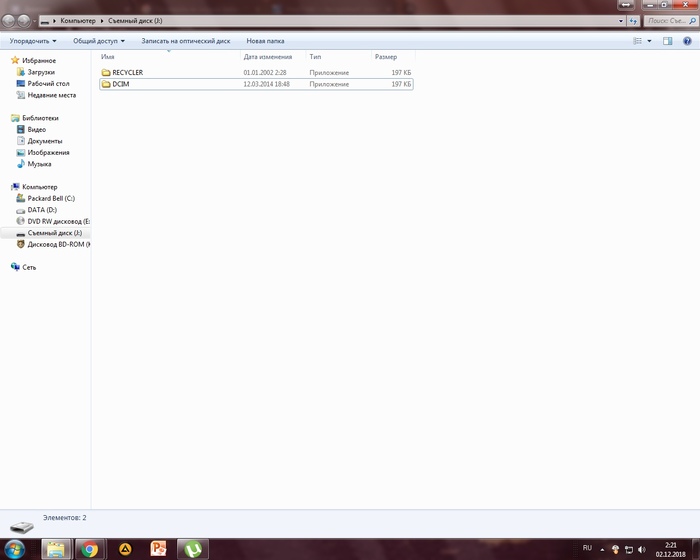Open the Изображения library
Image resolution: width=700 pixels, height=560 pixels.
pos(48,153)
